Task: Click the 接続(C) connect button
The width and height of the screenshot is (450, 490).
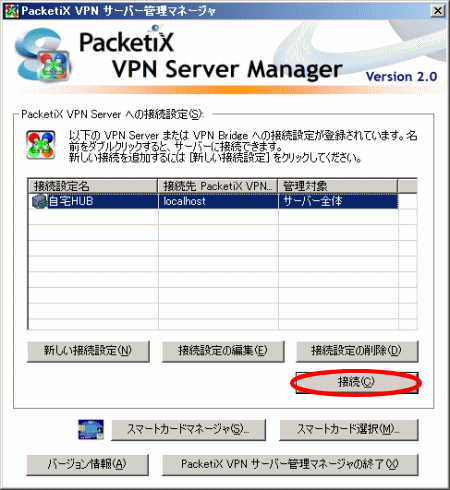Action: point(357,382)
